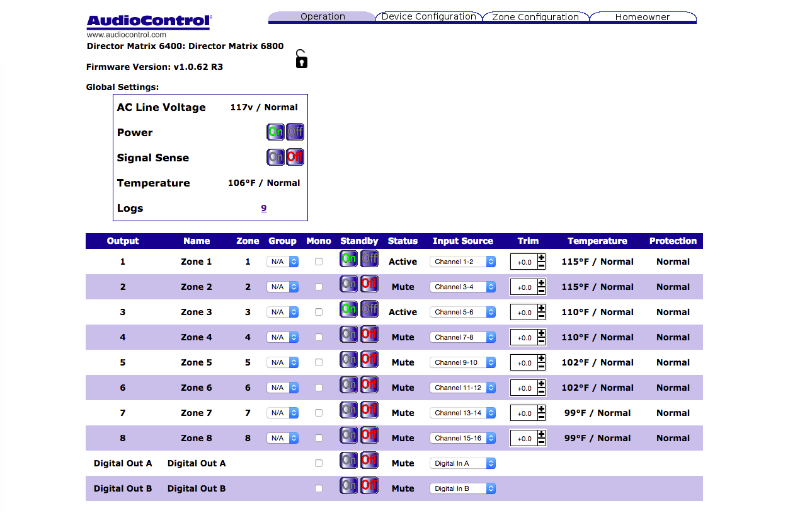Turn Signal Sense On

point(276,157)
